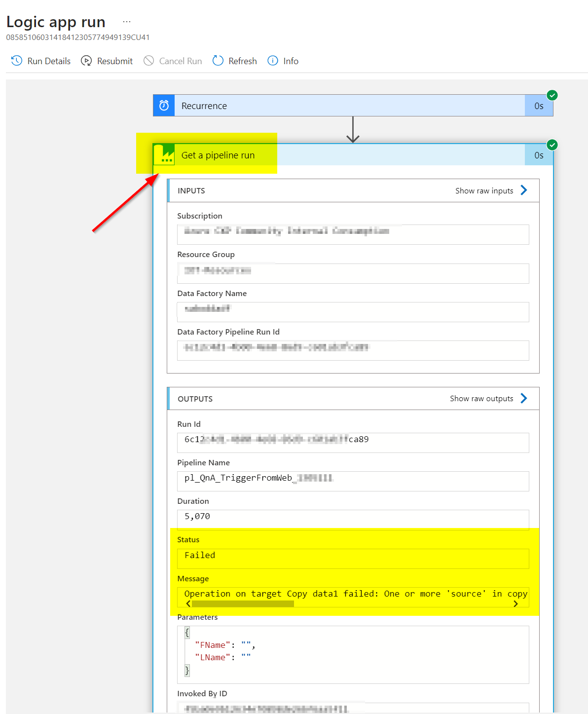Image resolution: width=588 pixels, height=714 pixels.
Task: Click the Refresh circular arrow icon
Action: click(218, 61)
